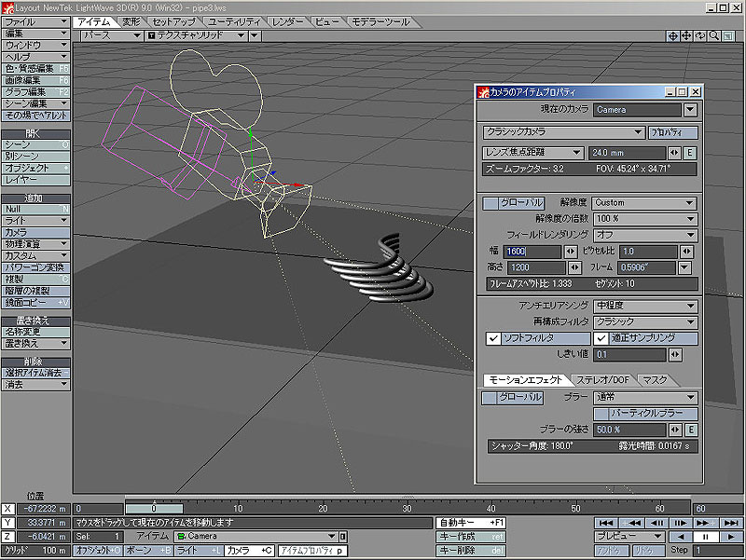Screen dimensions: 746x560
Task: Toggle the パーティクルブラー option
Action: point(646,413)
